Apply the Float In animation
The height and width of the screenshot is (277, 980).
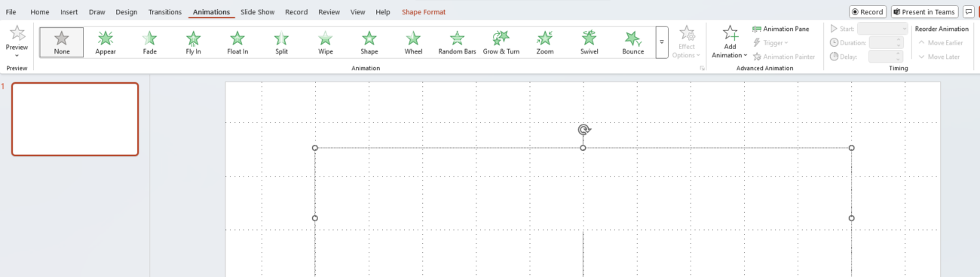(237, 43)
